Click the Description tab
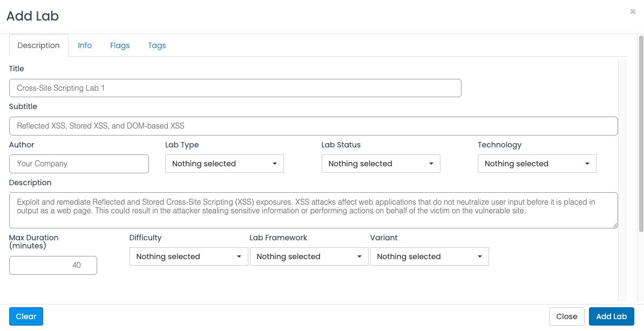 [38, 45]
